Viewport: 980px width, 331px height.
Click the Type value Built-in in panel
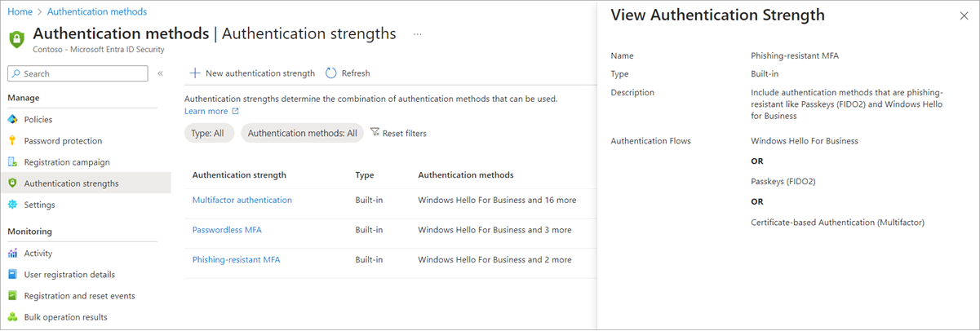point(765,73)
